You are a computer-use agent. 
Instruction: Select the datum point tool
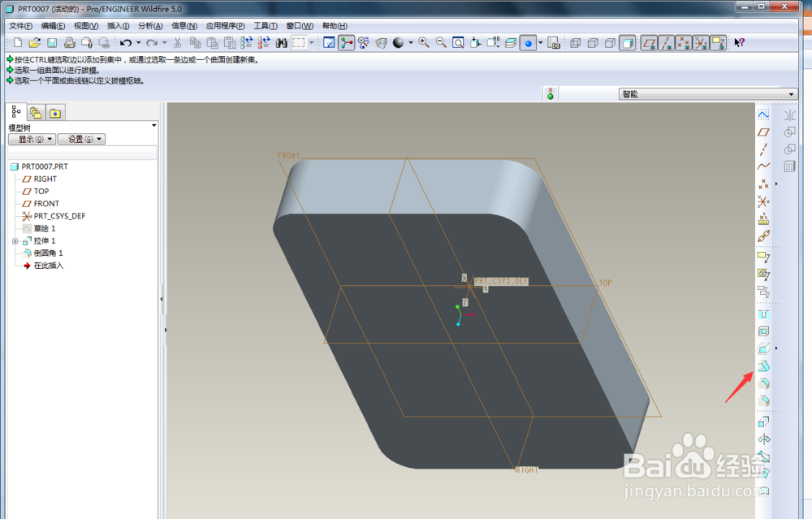click(763, 184)
